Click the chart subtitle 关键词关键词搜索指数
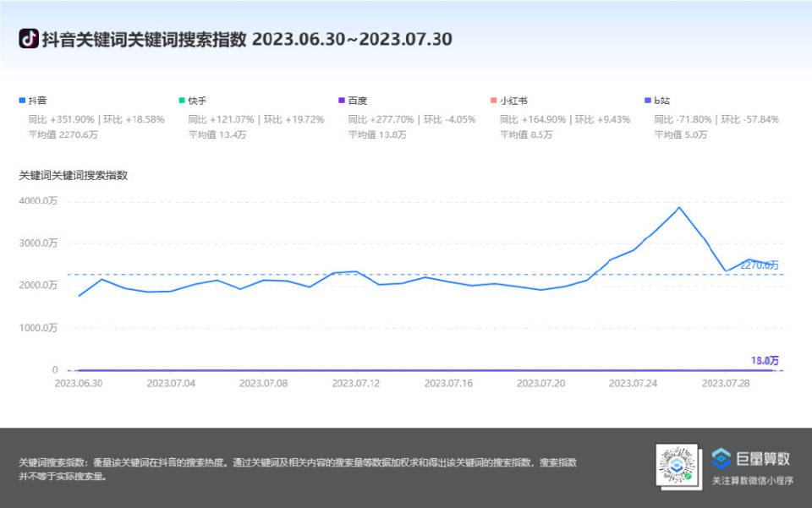 click(73, 175)
